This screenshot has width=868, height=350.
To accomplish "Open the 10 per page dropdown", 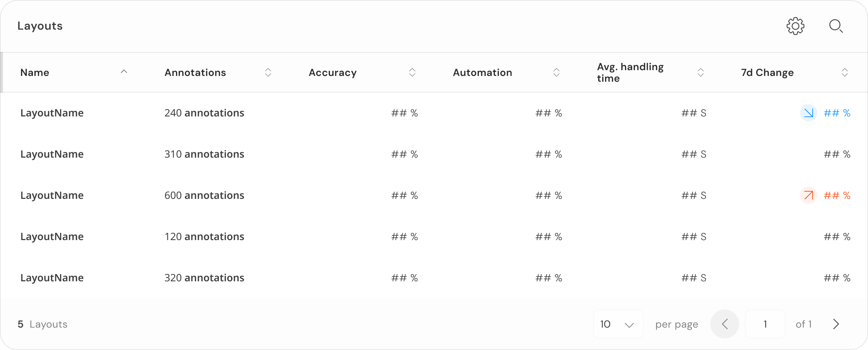I will pos(618,324).
